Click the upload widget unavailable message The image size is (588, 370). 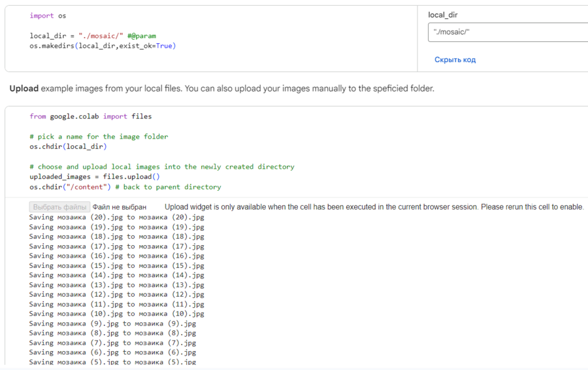pos(374,207)
